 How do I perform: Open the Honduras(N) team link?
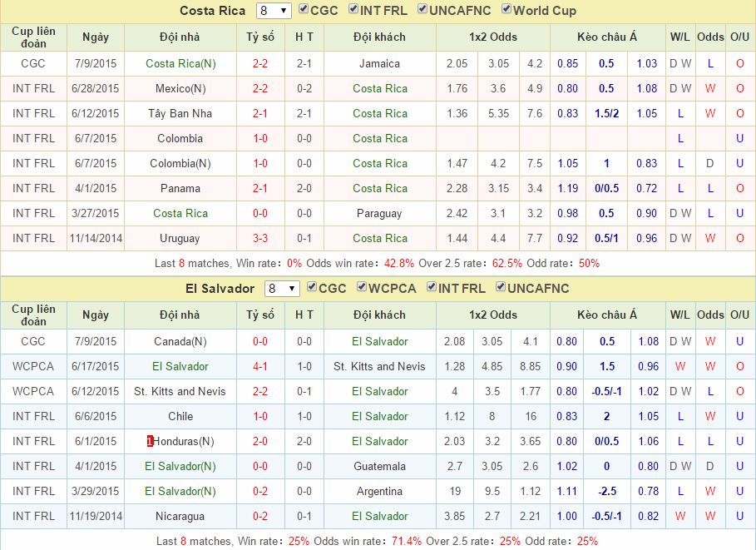(184, 442)
